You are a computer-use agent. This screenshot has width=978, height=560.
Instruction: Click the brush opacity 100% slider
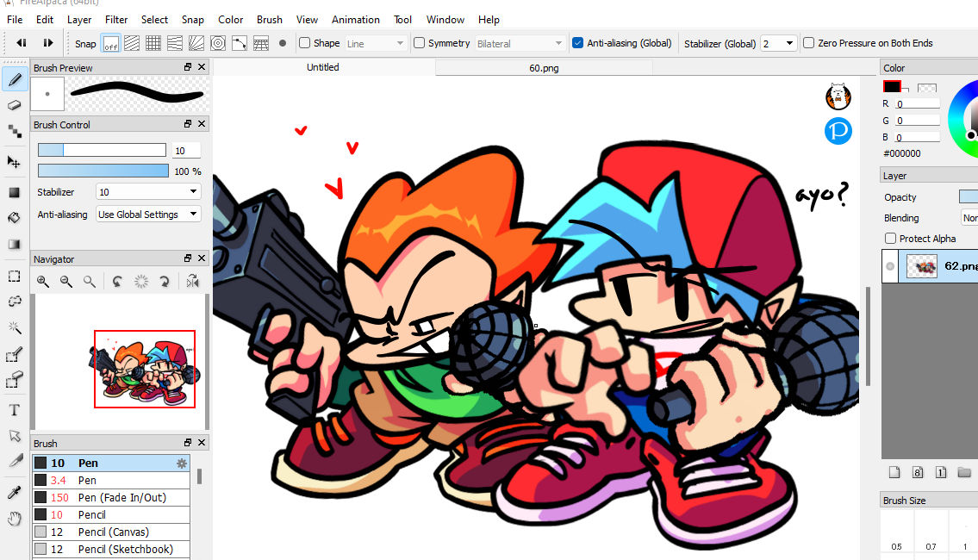(x=103, y=171)
